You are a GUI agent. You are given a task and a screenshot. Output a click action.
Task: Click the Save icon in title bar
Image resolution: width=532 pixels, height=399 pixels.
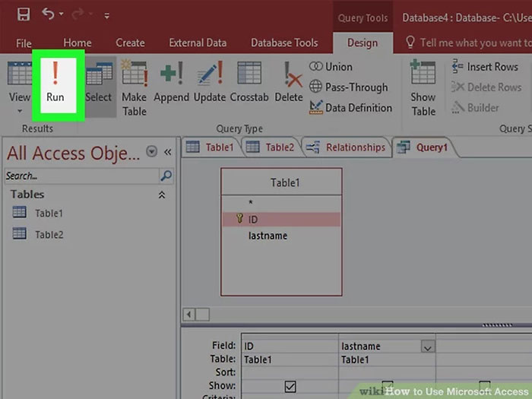coord(24,14)
